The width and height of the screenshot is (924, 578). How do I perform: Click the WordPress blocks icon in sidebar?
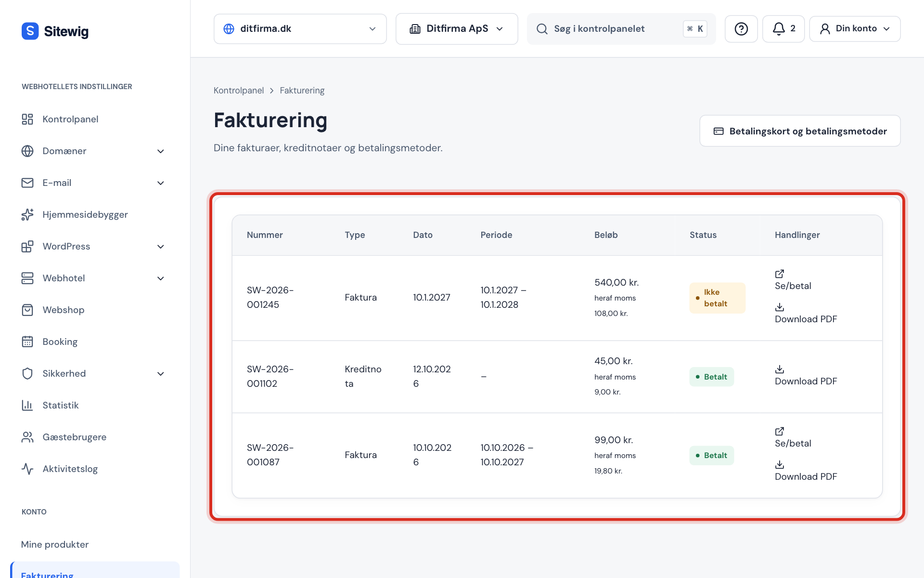click(x=27, y=247)
